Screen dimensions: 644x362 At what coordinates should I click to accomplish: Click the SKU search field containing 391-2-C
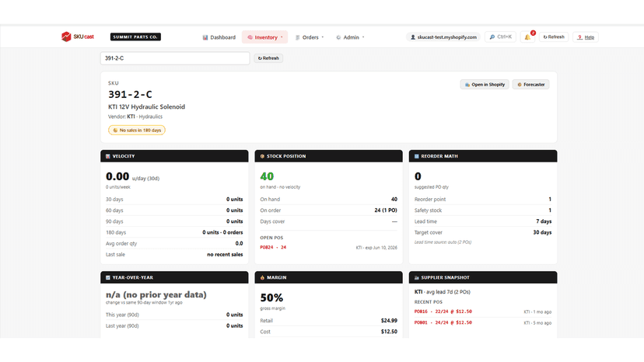(175, 58)
